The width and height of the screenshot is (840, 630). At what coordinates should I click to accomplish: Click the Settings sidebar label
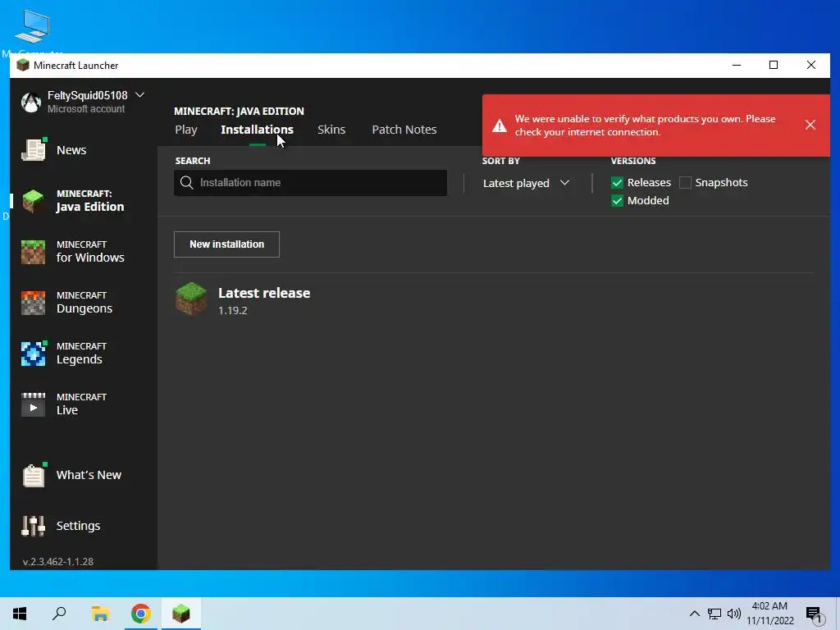pos(78,526)
